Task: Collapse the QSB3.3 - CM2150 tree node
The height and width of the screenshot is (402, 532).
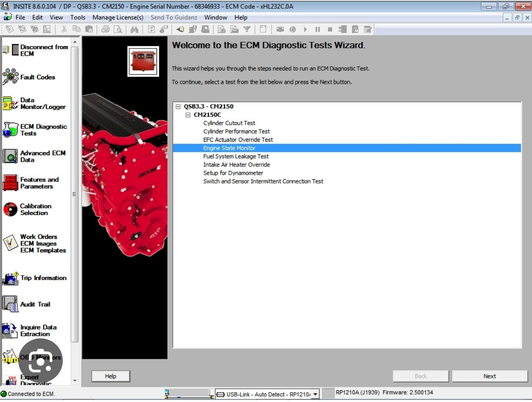Action: point(178,106)
